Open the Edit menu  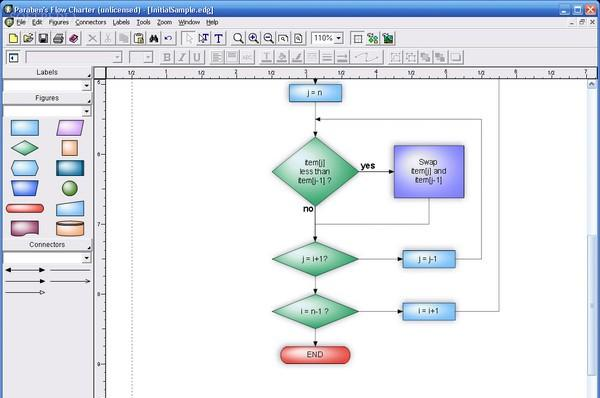click(37, 22)
